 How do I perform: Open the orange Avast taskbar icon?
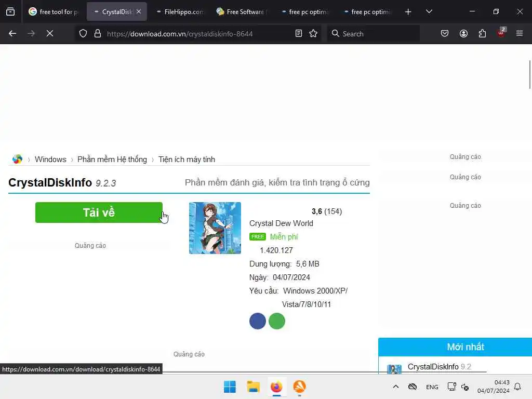coord(299,387)
